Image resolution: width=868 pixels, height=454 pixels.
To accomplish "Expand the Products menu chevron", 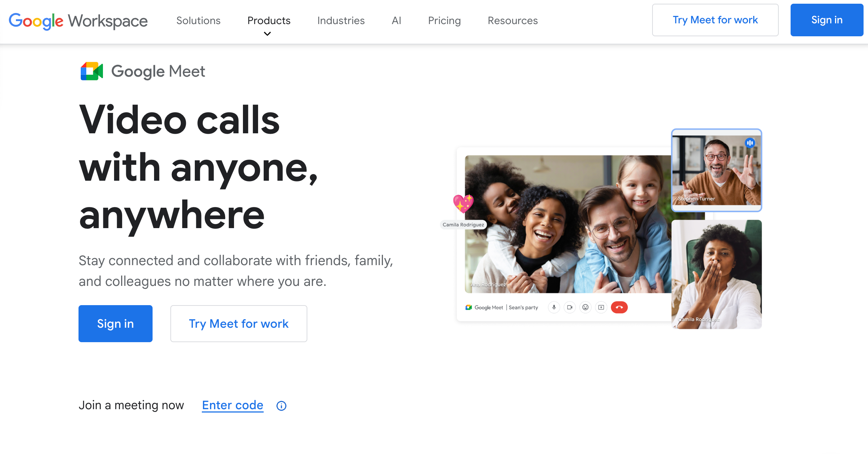I will pyautogui.click(x=267, y=34).
